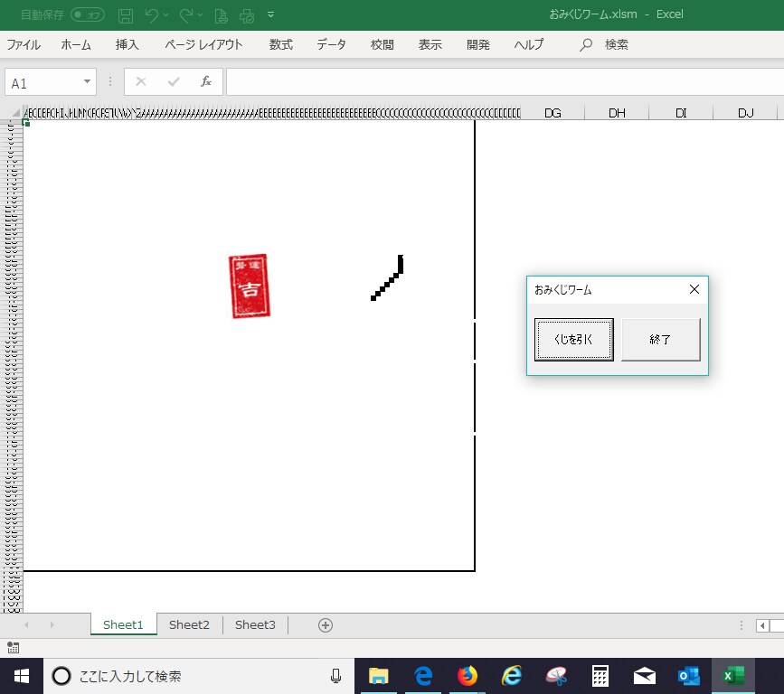Switch to the 挿入 ribbon tab
This screenshot has height=694, width=784.
coord(127,44)
